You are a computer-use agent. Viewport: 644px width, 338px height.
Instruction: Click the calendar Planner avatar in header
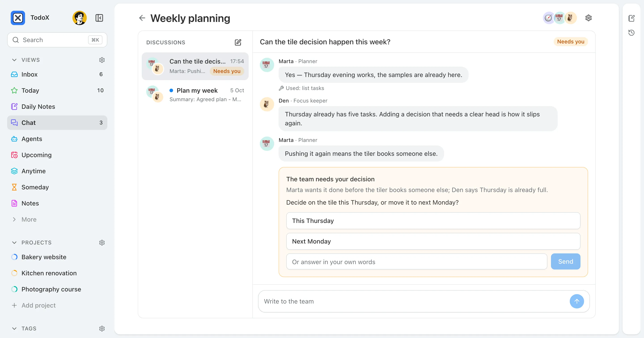coord(559,18)
